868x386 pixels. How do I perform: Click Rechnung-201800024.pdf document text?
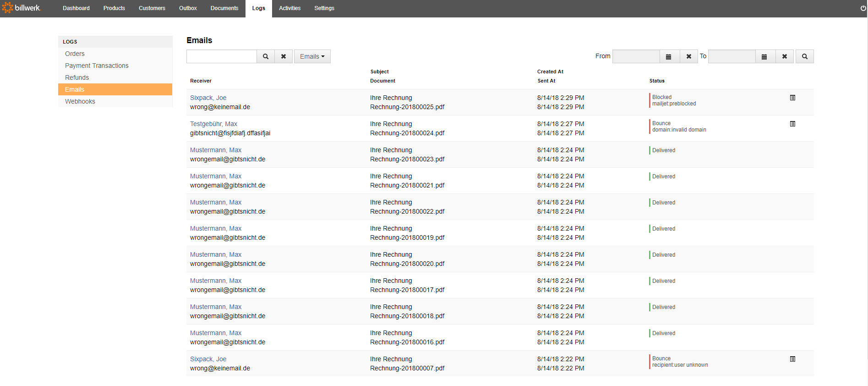tap(407, 133)
